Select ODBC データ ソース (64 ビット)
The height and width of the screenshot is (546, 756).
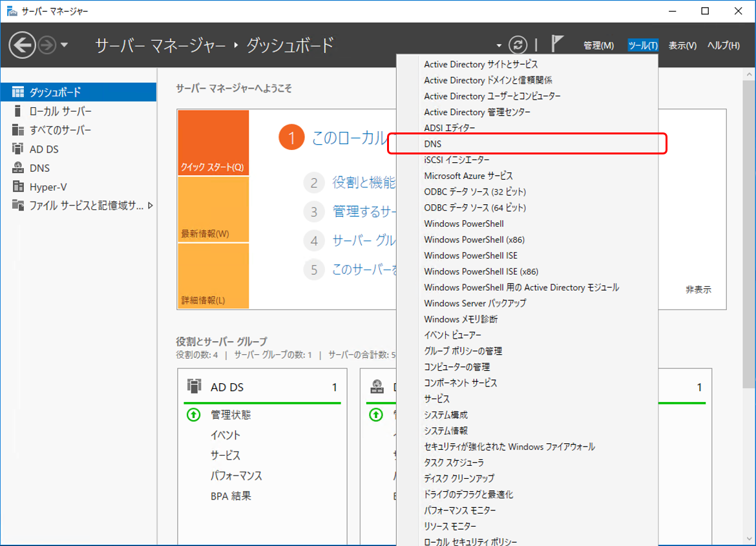[x=527, y=207]
